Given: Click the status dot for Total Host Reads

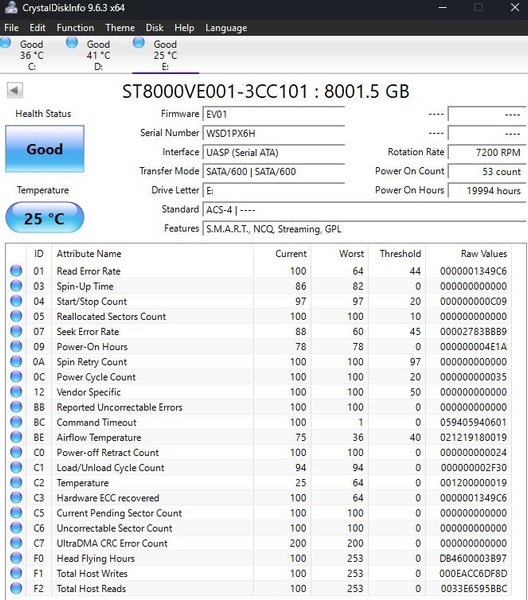Looking at the screenshot, I should click(x=16, y=589).
